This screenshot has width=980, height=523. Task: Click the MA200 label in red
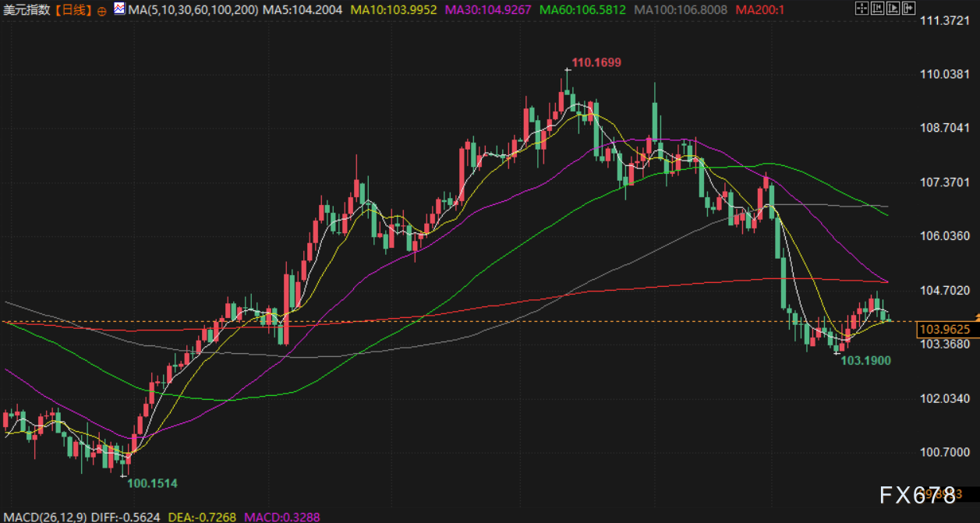tap(759, 10)
